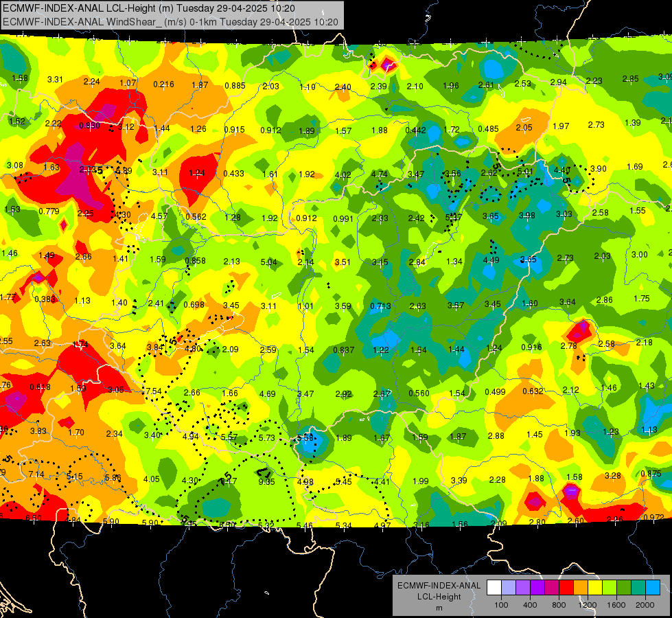Select the map value 0.216
The image size is (672, 618).
(x=164, y=84)
